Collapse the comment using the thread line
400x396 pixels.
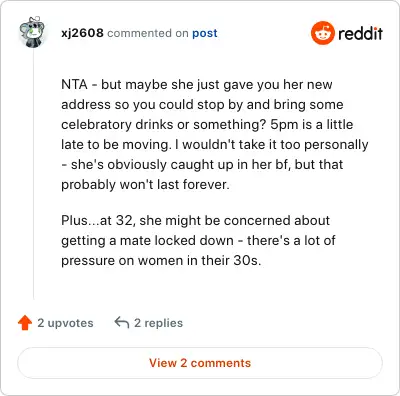pos(33,173)
